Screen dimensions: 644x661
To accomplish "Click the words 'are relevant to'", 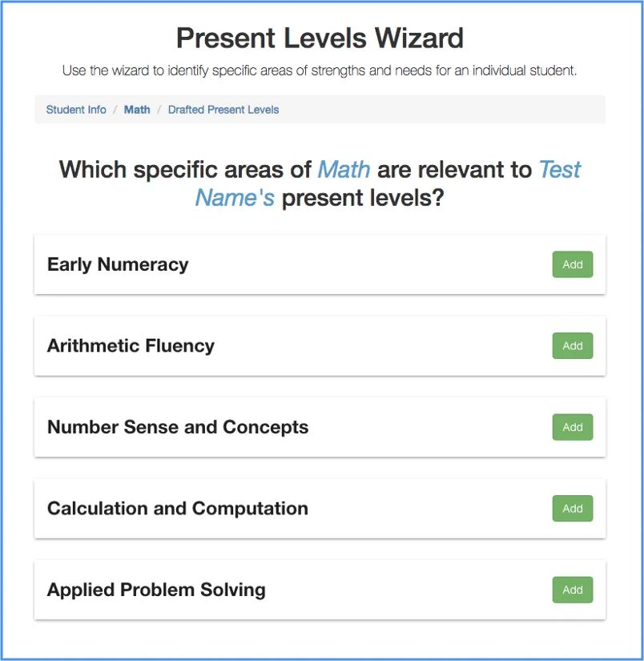I will (454, 170).
